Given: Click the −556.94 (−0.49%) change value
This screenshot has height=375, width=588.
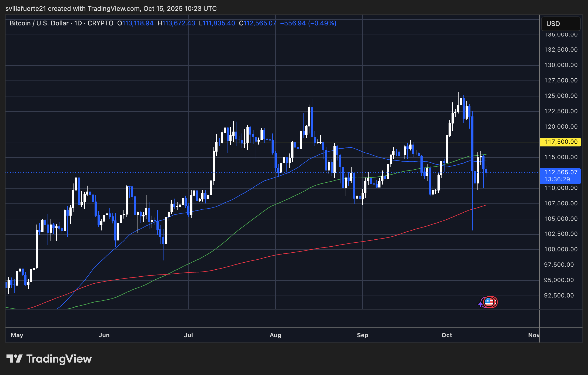Looking at the screenshot, I should pyautogui.click(x=308, y=23).
